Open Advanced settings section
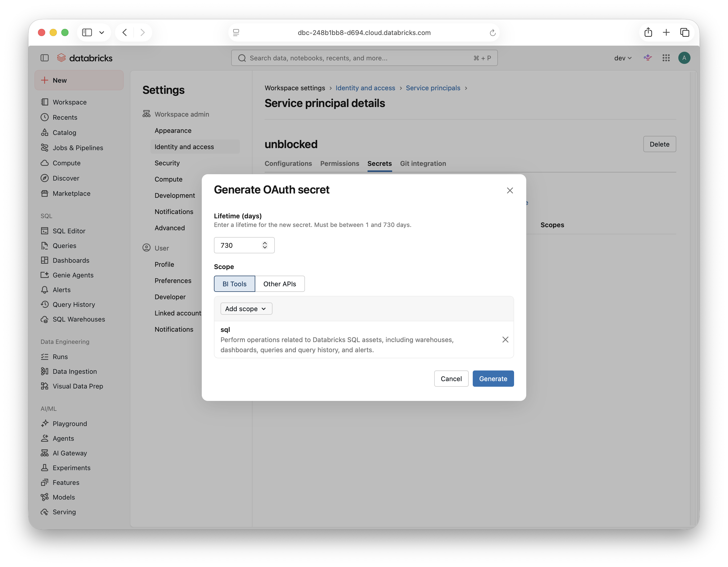 (169, 228)
